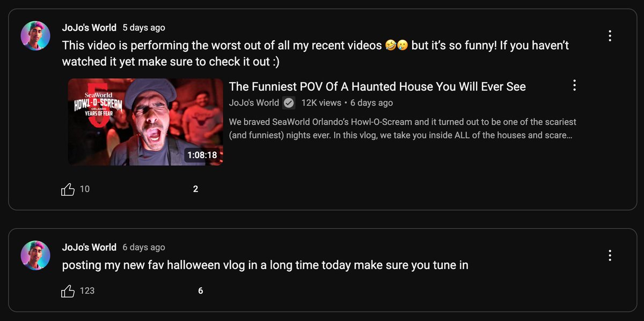Open options menu for the first post
Screen dimensions: 644x321
(x=610, y=36)
